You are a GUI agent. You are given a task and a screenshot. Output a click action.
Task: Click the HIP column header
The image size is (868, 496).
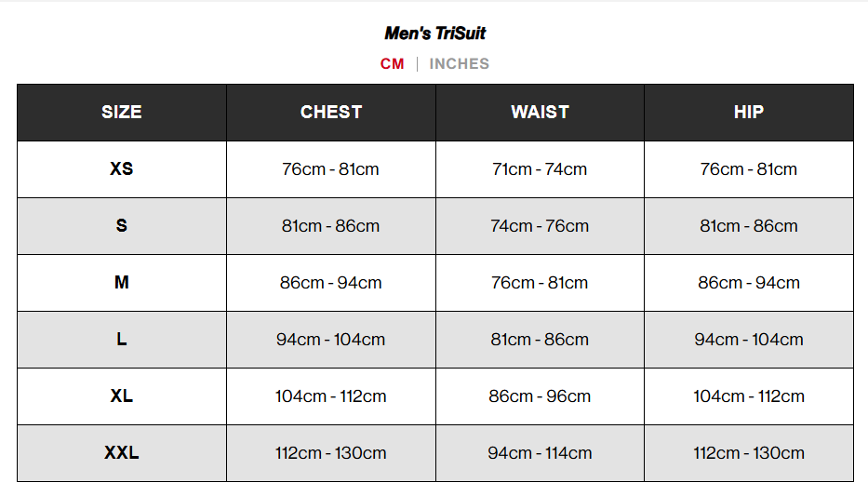[x=749, y=113]
